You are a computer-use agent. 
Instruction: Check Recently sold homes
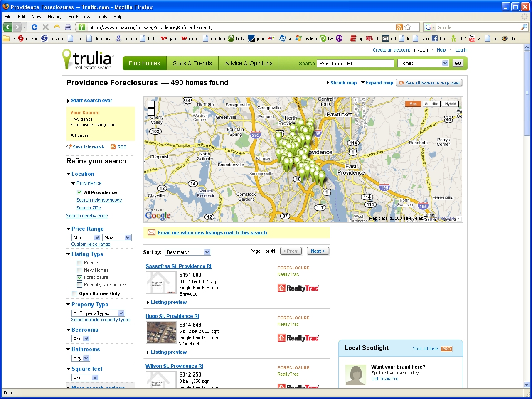(x=79, y=285)
